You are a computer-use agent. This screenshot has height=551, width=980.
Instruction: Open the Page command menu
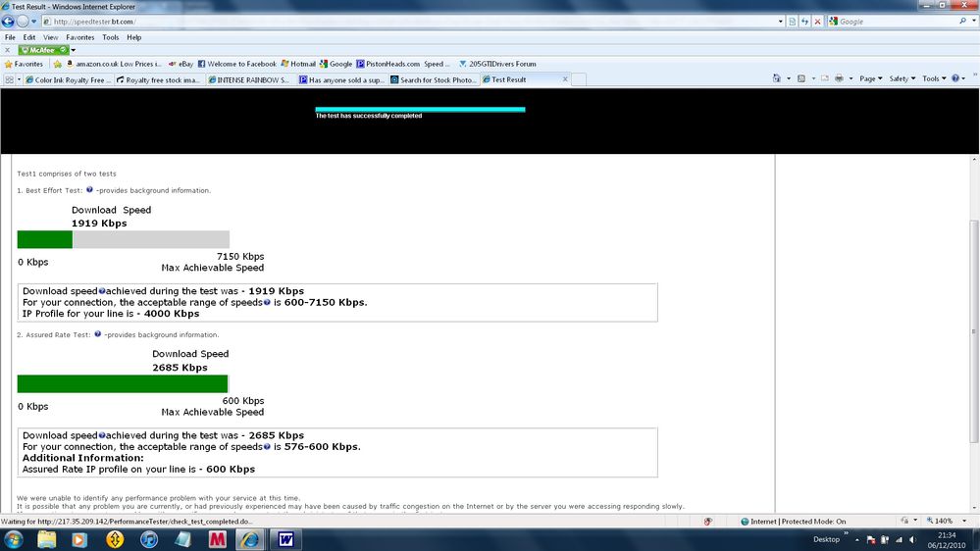point(871,78)
